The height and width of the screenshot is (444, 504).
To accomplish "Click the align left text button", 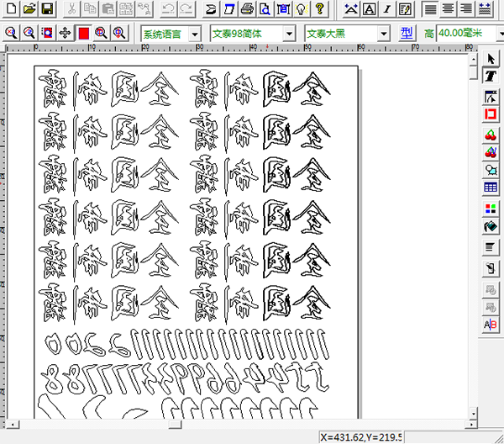I will pyautogui.click(x=430, y=9).
